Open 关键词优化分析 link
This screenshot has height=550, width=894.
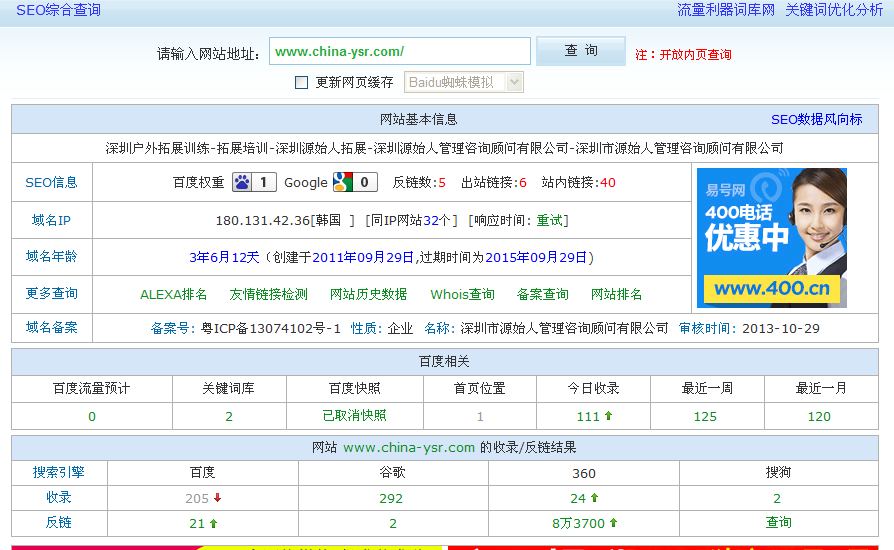[x=834, y=10]
